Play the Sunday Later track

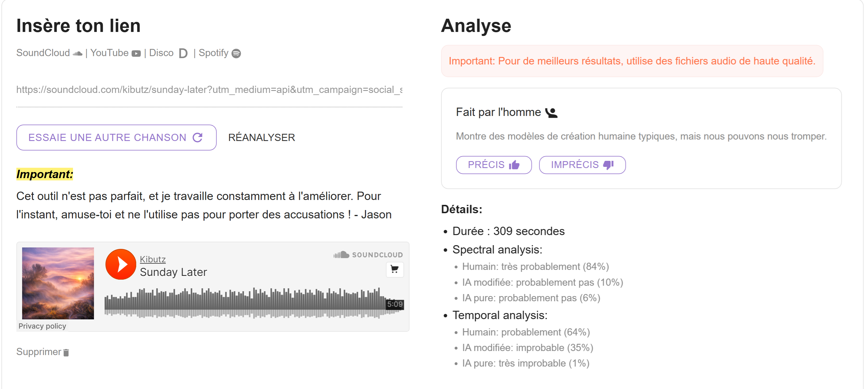(x=121, y=264)
